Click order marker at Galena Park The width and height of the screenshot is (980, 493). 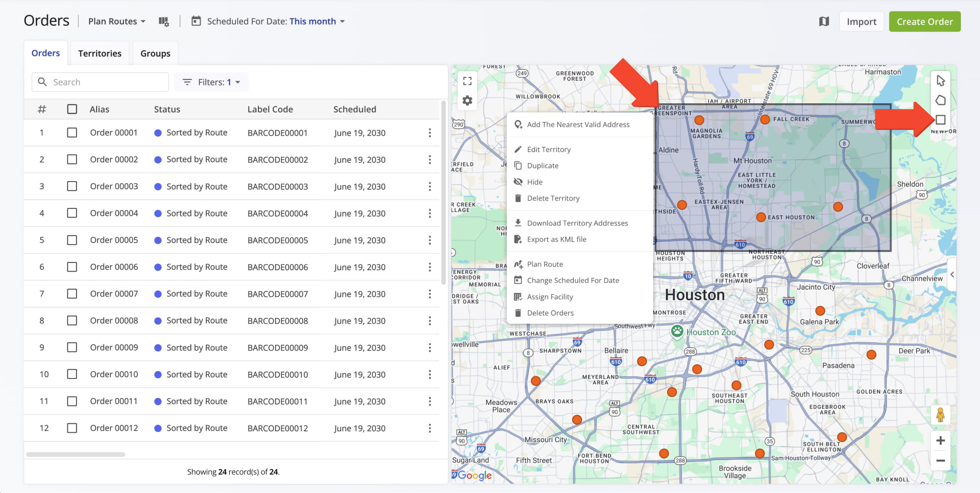[x=820, y=311]
